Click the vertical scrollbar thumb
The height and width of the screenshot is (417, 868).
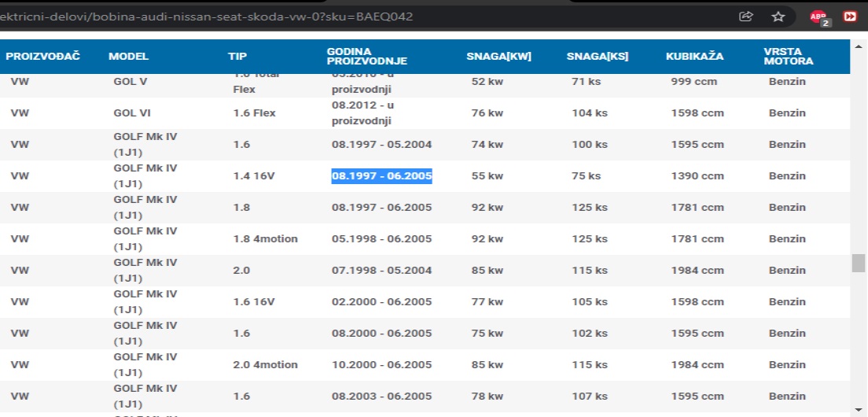click(859, 263)
